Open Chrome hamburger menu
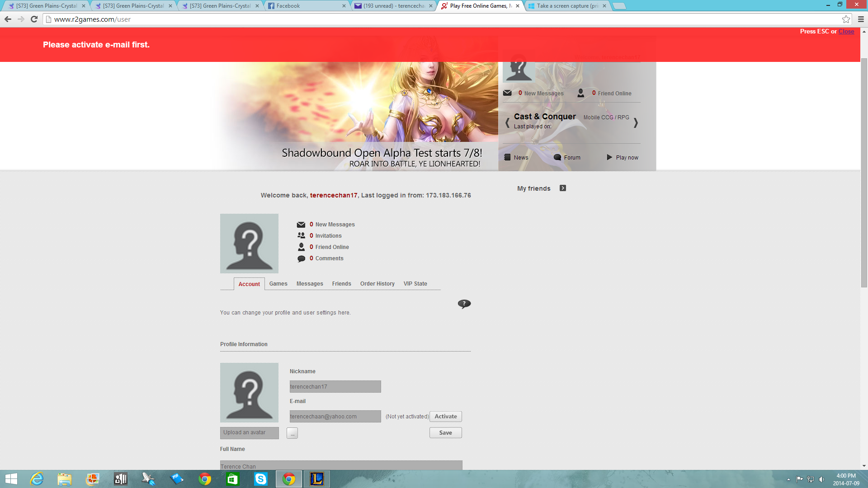Screen dimensions: 868x488 [861, 19]
